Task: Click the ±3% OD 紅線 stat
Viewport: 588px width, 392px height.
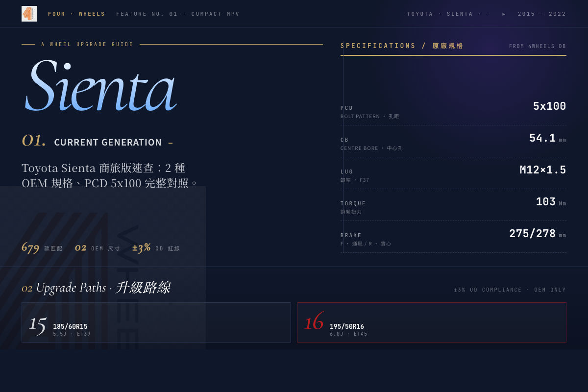Action: pyautogui.click(x=156, y=247)
